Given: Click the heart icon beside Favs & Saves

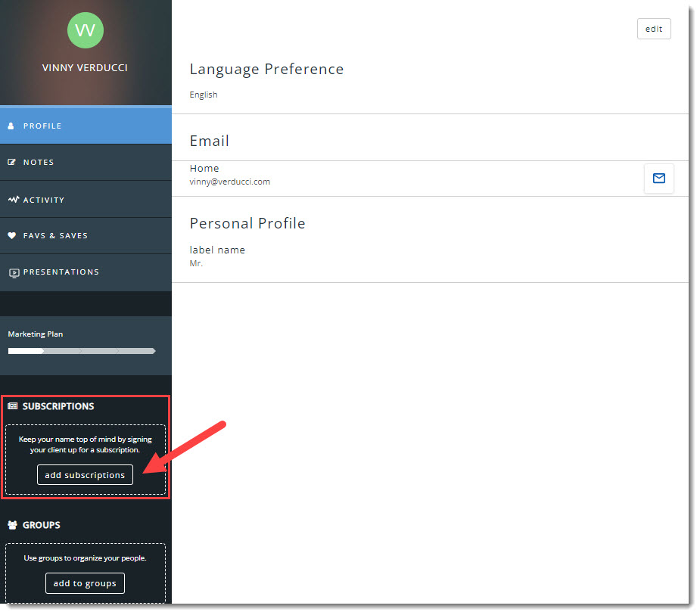Looking at the screenshot, I should pos(12,236).
